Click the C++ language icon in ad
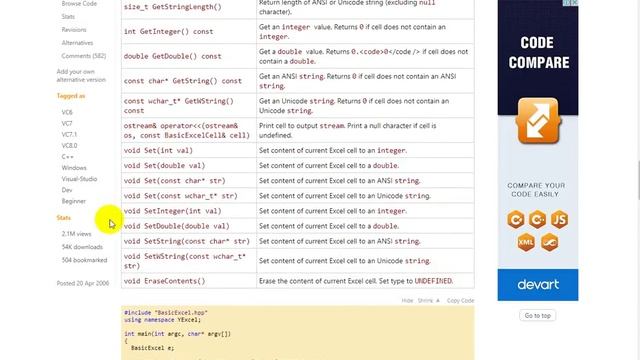Screen dimensions: 640x360 point(538,220)
